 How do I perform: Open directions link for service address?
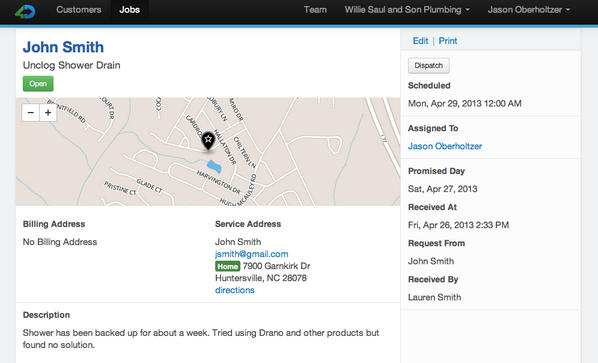235,290
